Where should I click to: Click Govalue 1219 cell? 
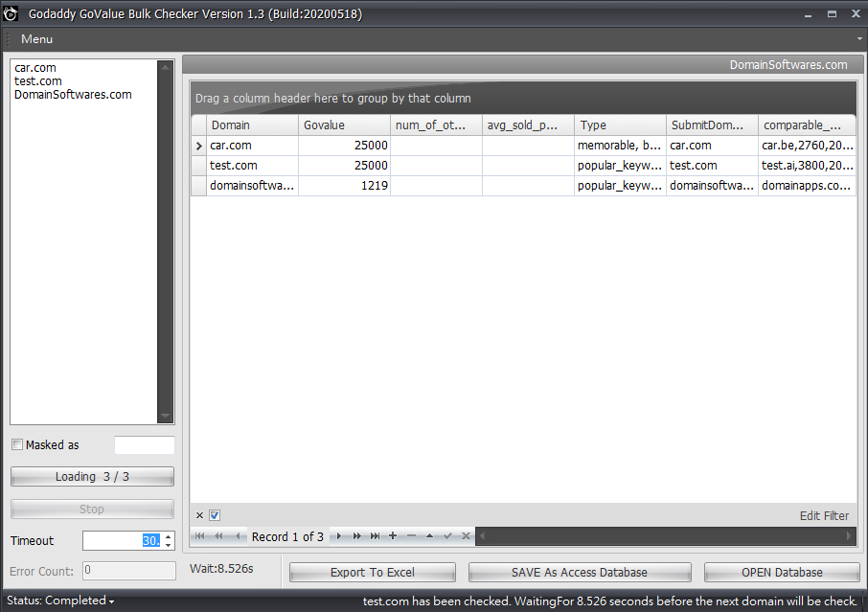pyautogui.click(x=344, y=186)
